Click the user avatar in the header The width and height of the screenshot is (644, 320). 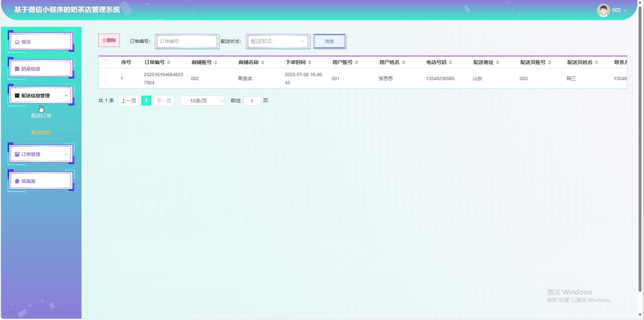point(603,10)
